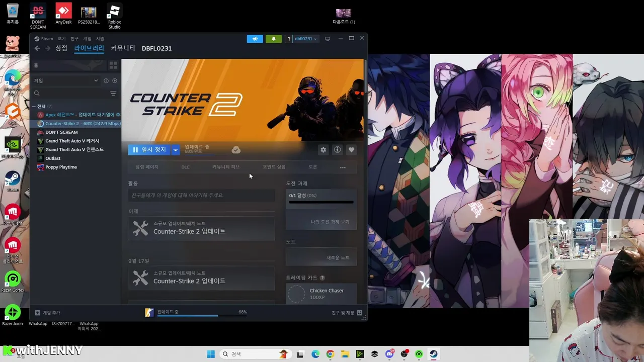Image resolution: width=644 pixels, height=362 pixels.
Task: Open the 지원 menu
Action: (x=100, y=39)
